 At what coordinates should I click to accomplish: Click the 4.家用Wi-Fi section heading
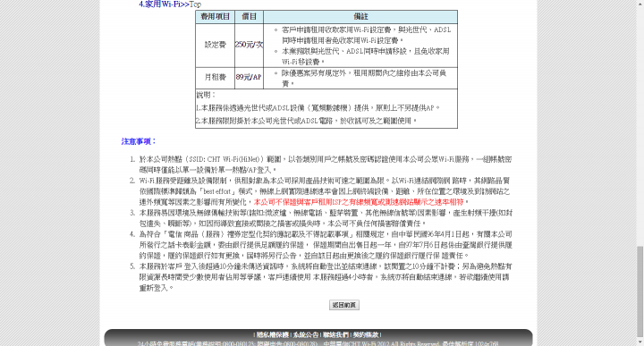tap(164, 4)
